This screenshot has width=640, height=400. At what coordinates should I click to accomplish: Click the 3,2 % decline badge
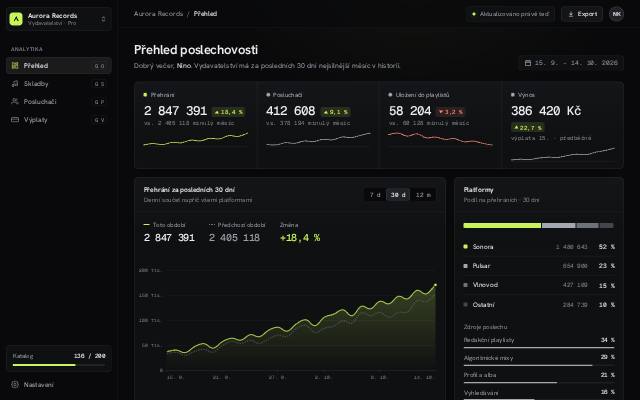pos(451,112)
